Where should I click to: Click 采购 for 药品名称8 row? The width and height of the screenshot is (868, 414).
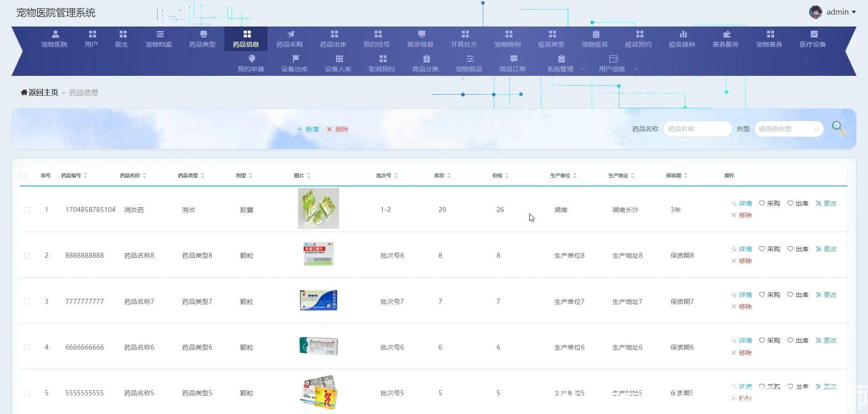(x=770, y=249)
